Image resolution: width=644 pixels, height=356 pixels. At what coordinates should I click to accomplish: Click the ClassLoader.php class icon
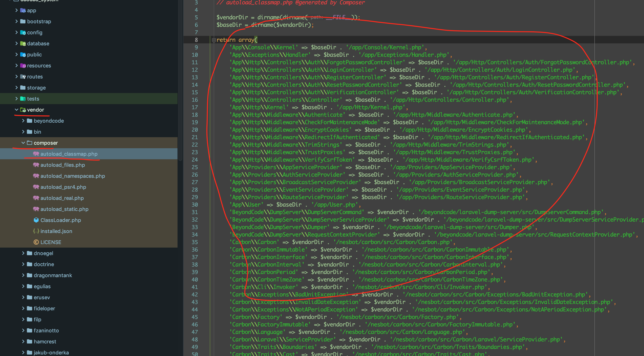point(36,220)
